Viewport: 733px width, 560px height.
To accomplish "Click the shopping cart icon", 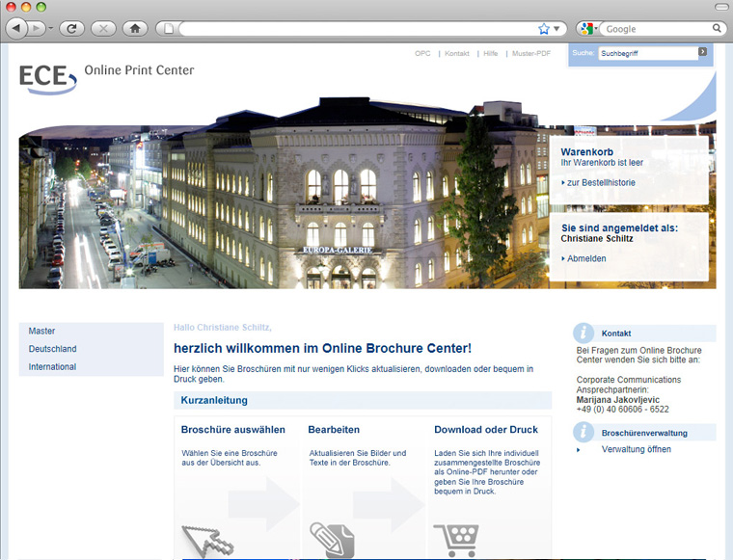I will (455, 539).
